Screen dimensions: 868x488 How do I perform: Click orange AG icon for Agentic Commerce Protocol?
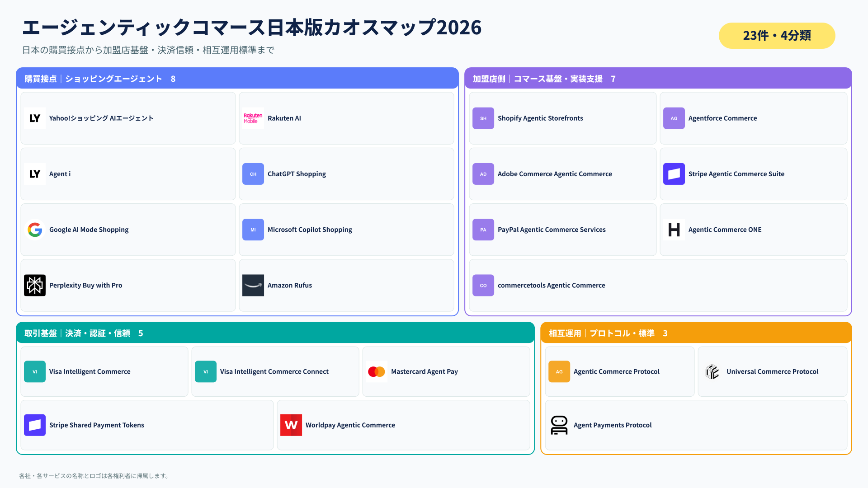(x=559, y=371)
